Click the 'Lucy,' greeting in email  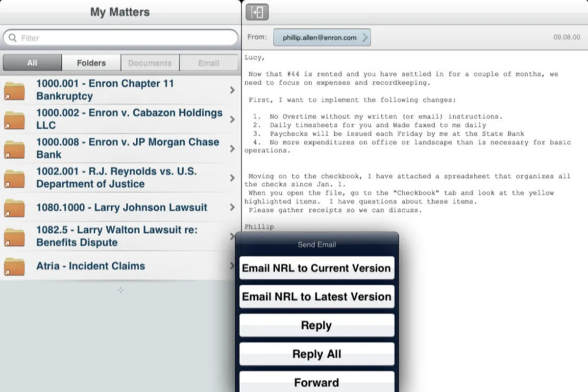click(x=254, y=58)
